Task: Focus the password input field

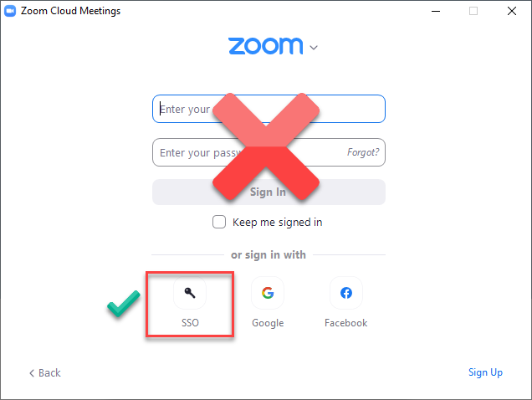Action: (269, 152)
